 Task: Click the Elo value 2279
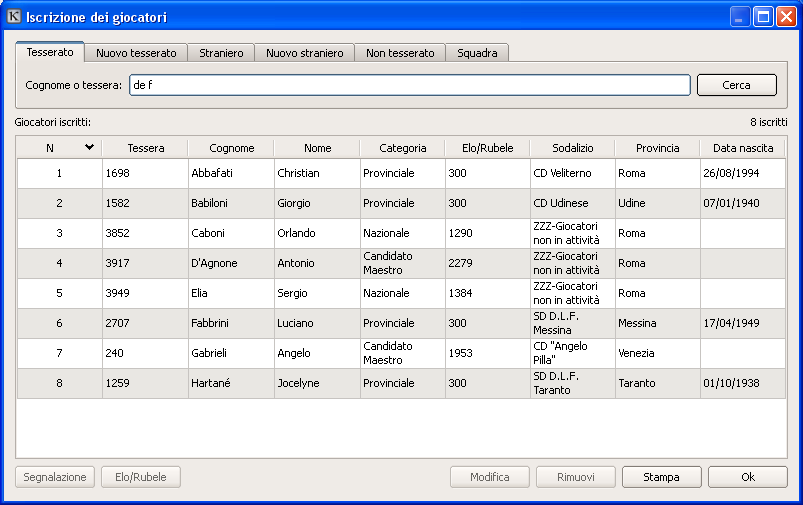click(460, 263)
